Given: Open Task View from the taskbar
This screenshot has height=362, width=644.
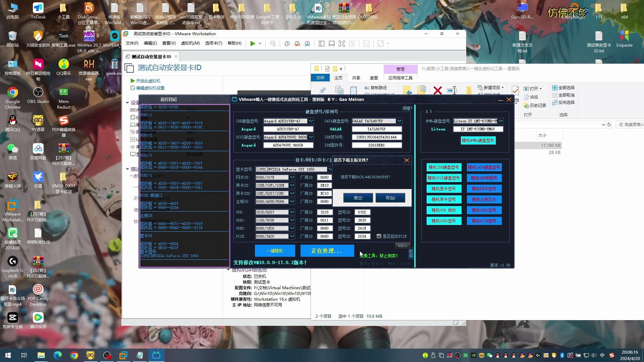Looking at the screenshot, I should [24, 355].
